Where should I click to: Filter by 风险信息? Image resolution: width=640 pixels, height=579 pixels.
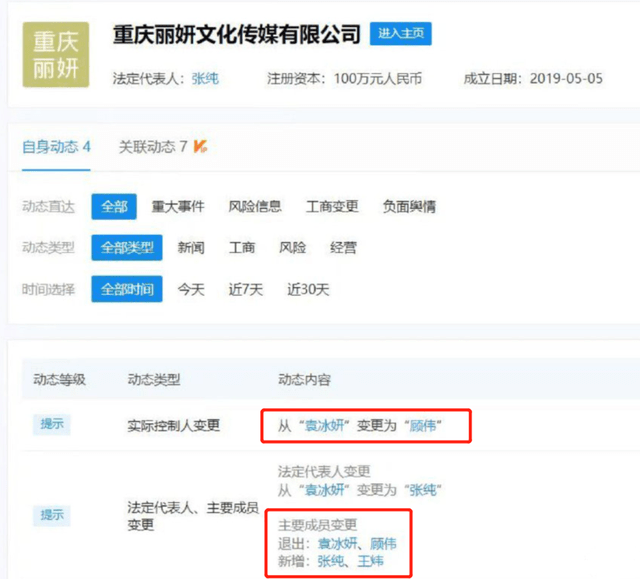255,206
